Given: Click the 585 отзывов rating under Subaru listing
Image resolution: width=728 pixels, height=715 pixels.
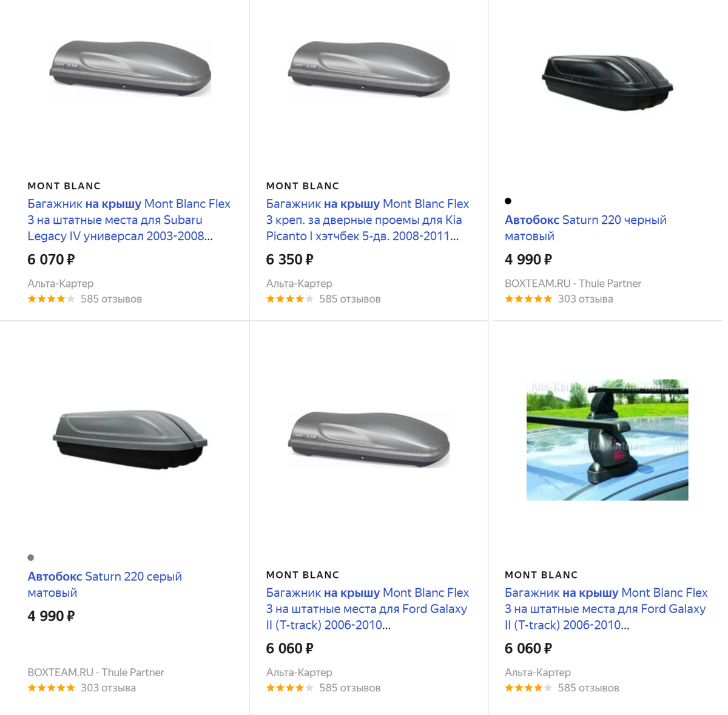Looking at the screenshot, I should 84,299.
